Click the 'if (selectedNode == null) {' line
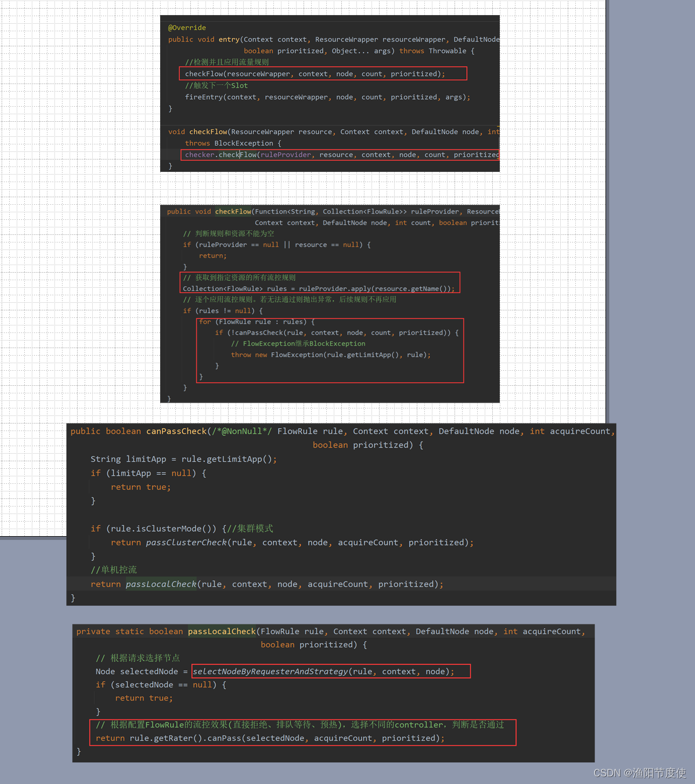This screenshot has width=695, height=784. coord(161,685)
